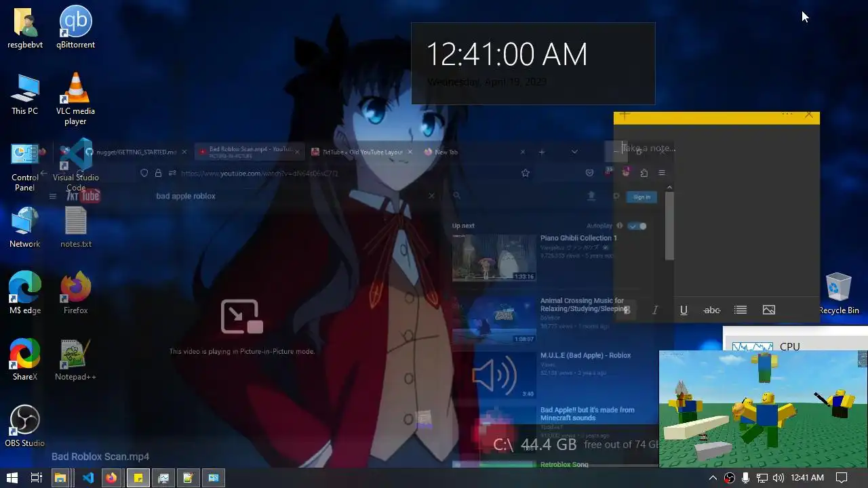Open File Explorer from the taskbar
868x488 pixels.
pyautogui.click(x=60, y=478)
